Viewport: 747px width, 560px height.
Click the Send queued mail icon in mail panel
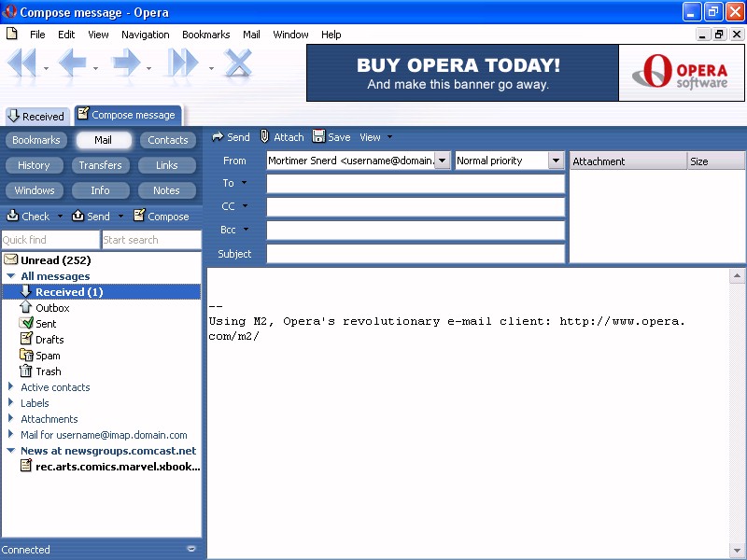coord(78,216)
